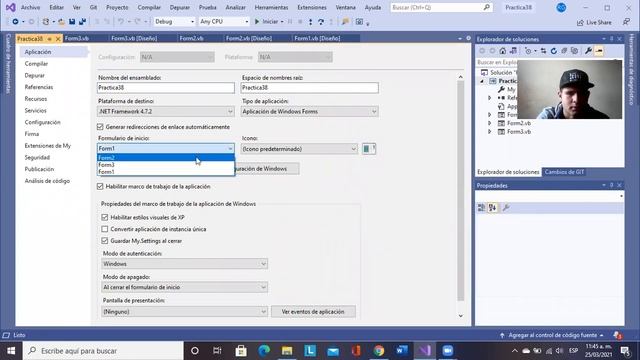Click the Nombre del ensamblado text field
This screenshot has width=640, height=360.
pyautogui.click(x=166, y=88)
